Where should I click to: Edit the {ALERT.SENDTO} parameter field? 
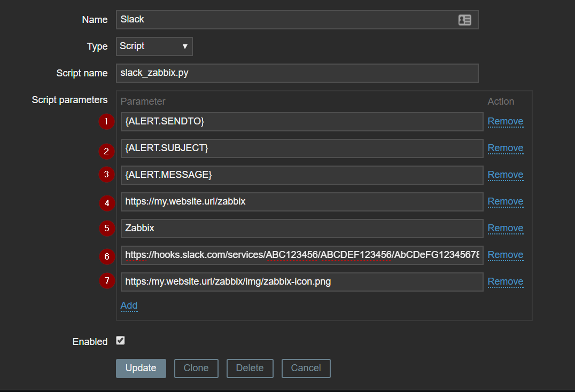[302, 122]
